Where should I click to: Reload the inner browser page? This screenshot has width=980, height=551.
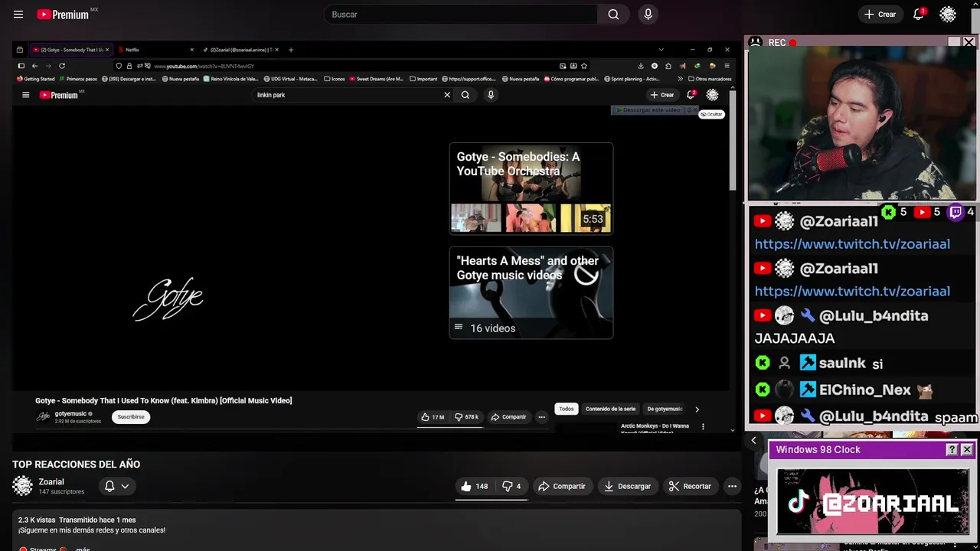click(x=62, y=66)
